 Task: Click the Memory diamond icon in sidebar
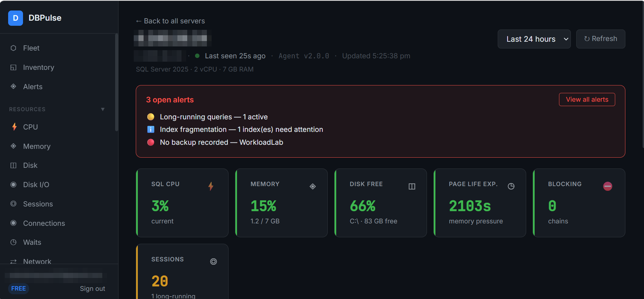(14, 146)
